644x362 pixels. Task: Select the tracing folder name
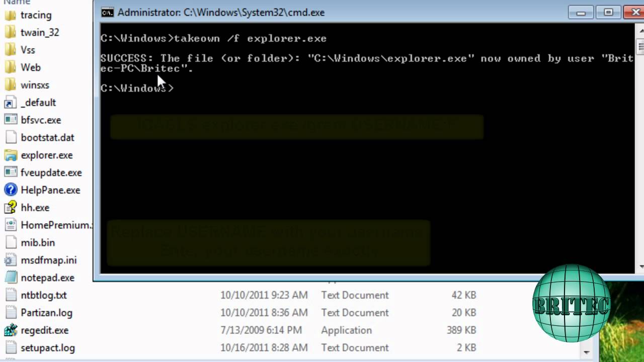click(x=36, y=15)
